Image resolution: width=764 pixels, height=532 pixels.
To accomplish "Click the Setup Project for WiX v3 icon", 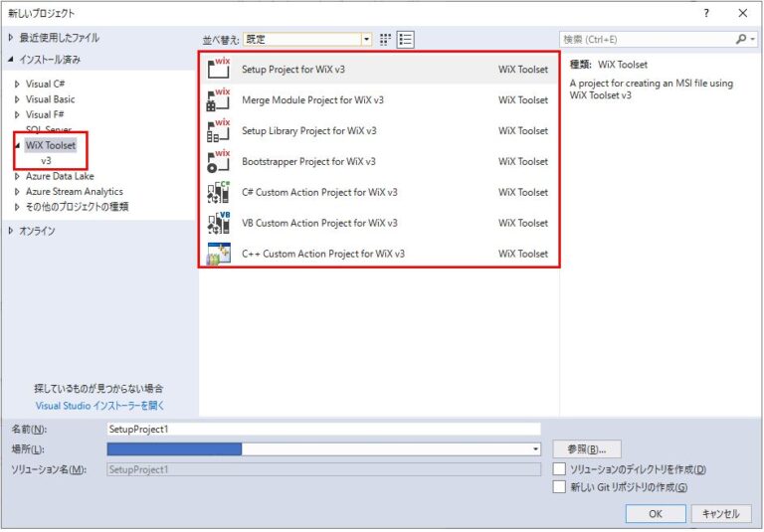I will pyautogui.click(x=219, y=69).
